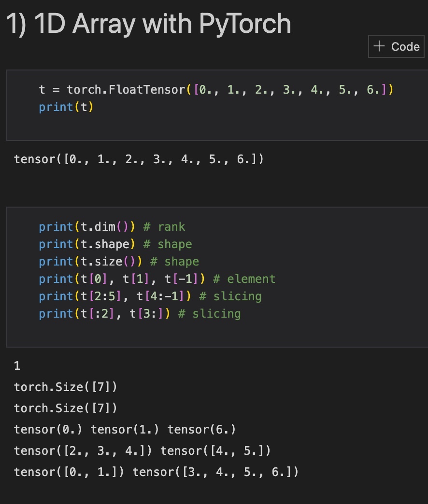This screenshot has width=428, height=504.
Task: Click the line 'print(t[:2], t[3:]) # slicing'
Action: click(140, 314)
